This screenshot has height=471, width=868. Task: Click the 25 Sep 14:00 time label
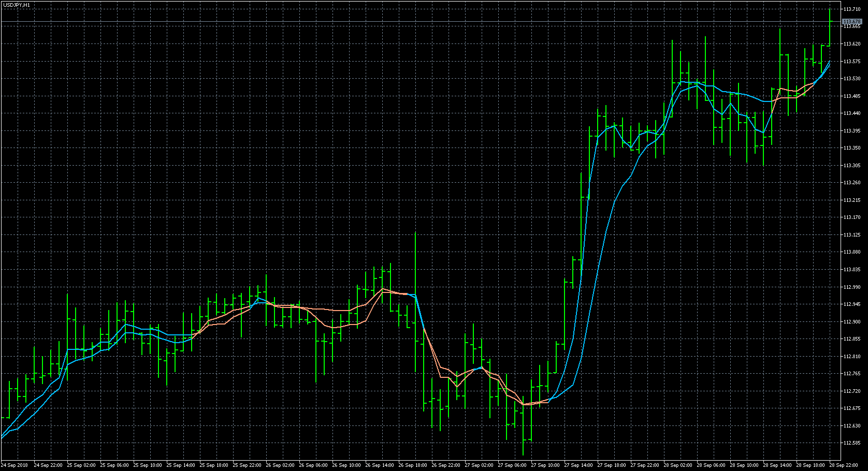click(x=181, y=465)
